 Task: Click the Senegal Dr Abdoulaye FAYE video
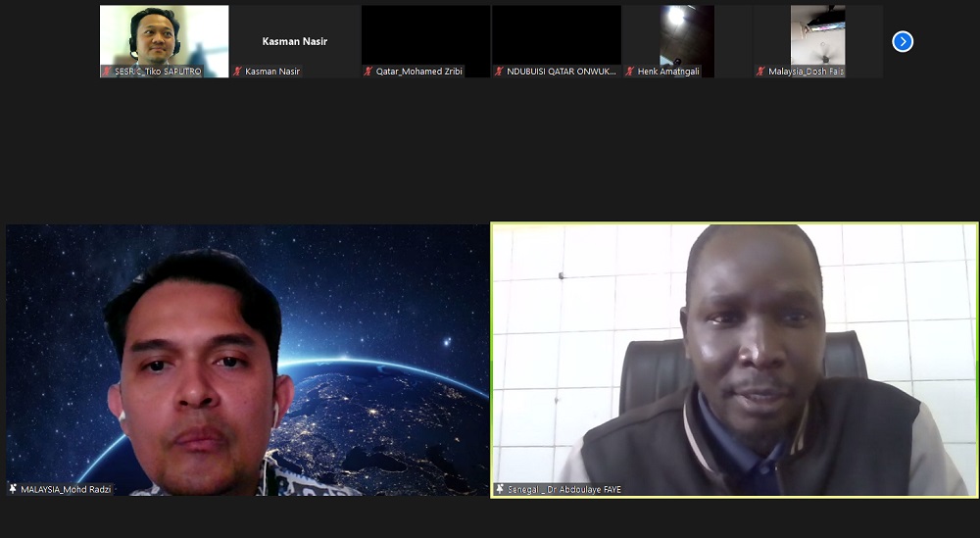tap(733, 360)
